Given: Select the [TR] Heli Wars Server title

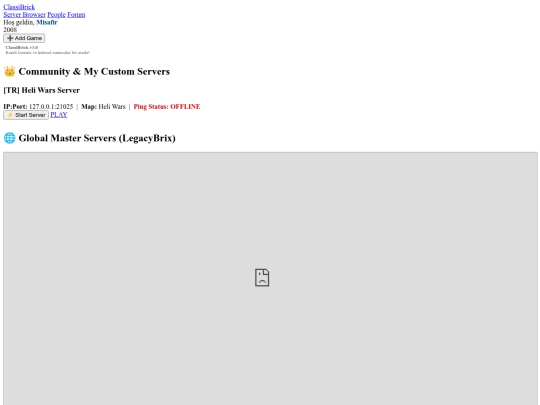Looking at the screenshot, I should tap(42, 90).
